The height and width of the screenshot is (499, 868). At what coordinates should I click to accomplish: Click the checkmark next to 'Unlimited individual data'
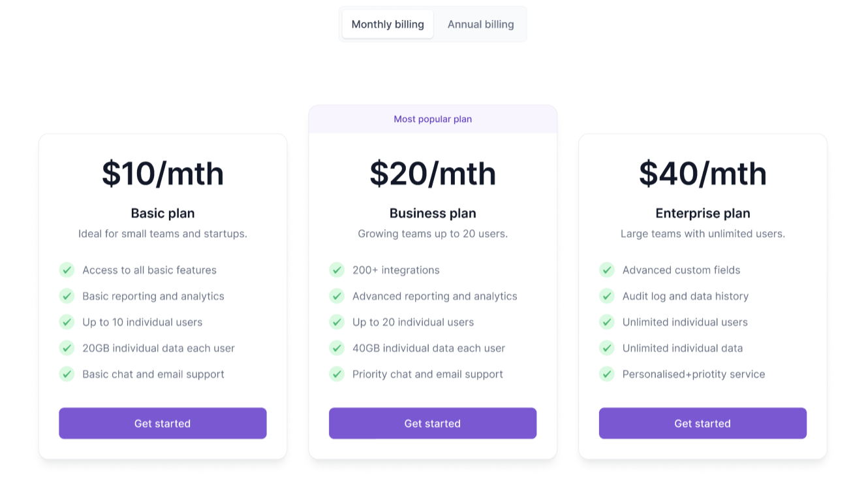[x=606, y=348]
